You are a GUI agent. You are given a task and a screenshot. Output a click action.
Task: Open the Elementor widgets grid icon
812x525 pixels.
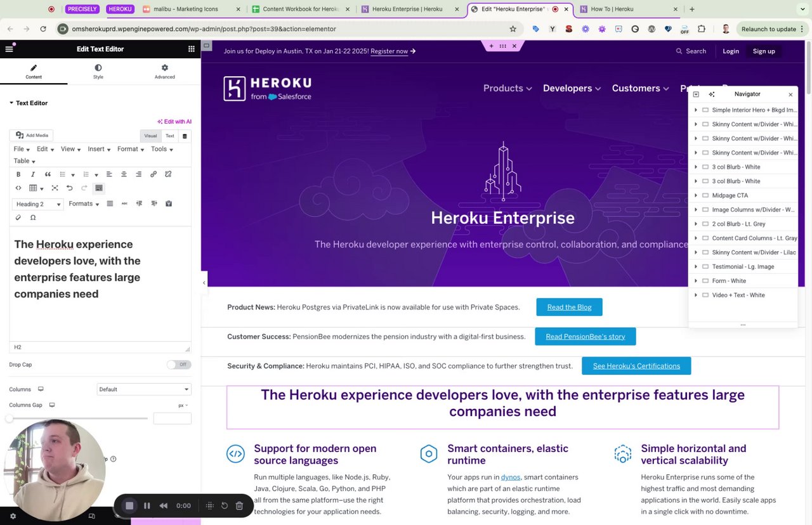click(x=192, y=49)
